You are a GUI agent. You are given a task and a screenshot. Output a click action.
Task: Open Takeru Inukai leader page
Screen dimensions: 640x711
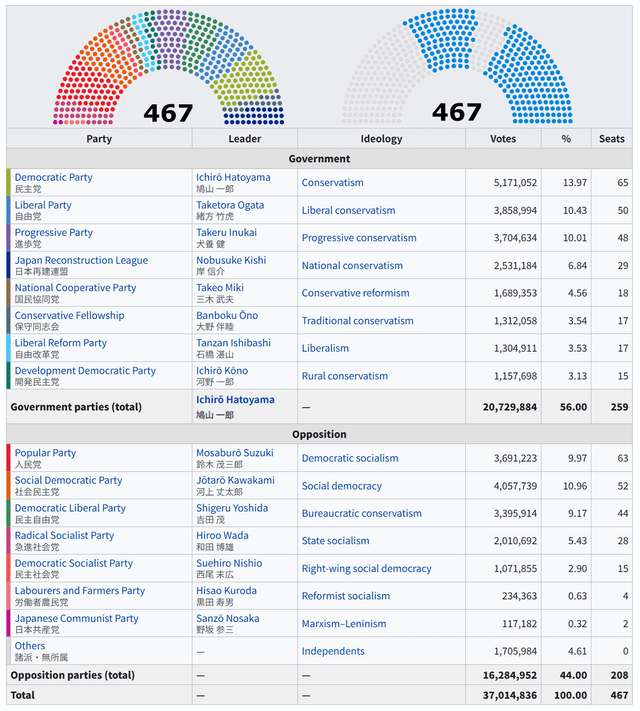(226, 233)
